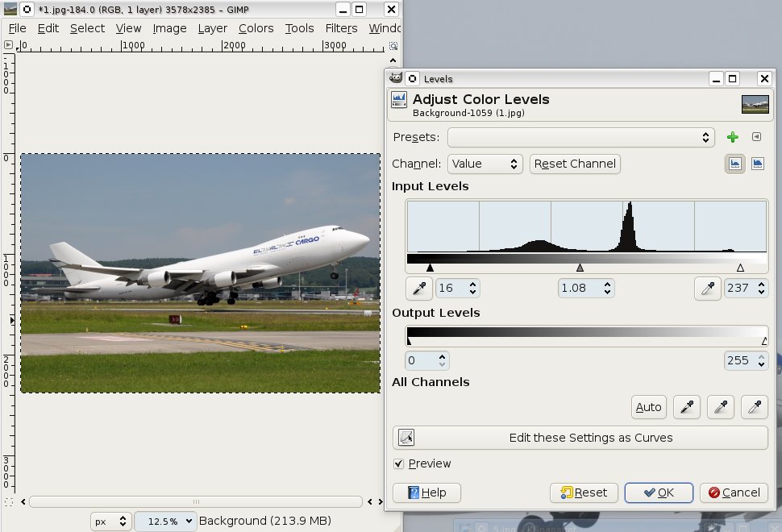Toggle the Preview checkbox
Viewport: 782px width, 532px height.
tap(398, 463)
